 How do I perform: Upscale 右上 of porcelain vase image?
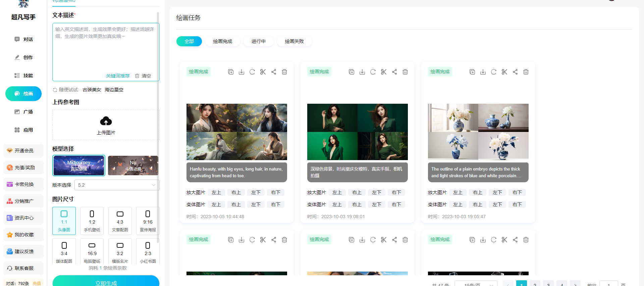coord(478,192)
